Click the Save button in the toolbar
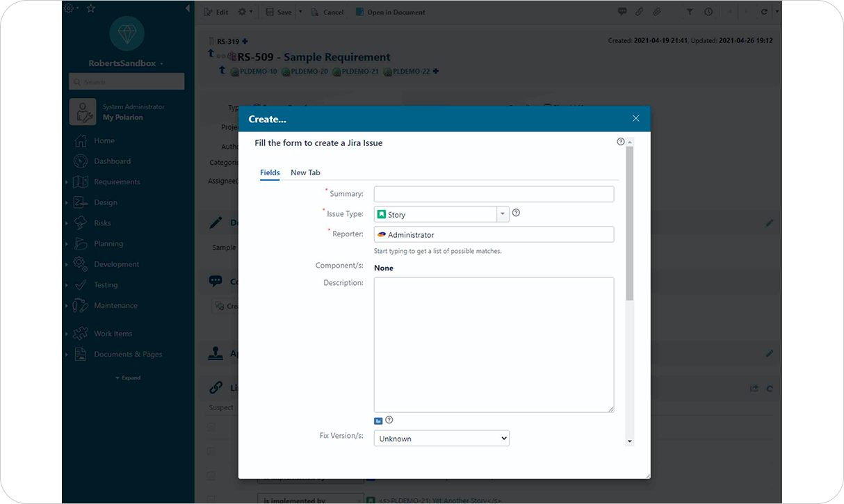 [x=279, y=12]
